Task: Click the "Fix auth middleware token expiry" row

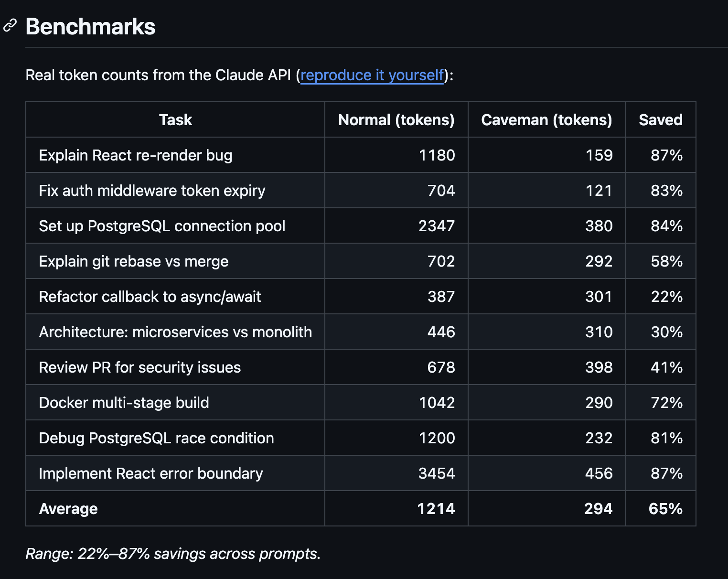Action: [x=152, y=191]
